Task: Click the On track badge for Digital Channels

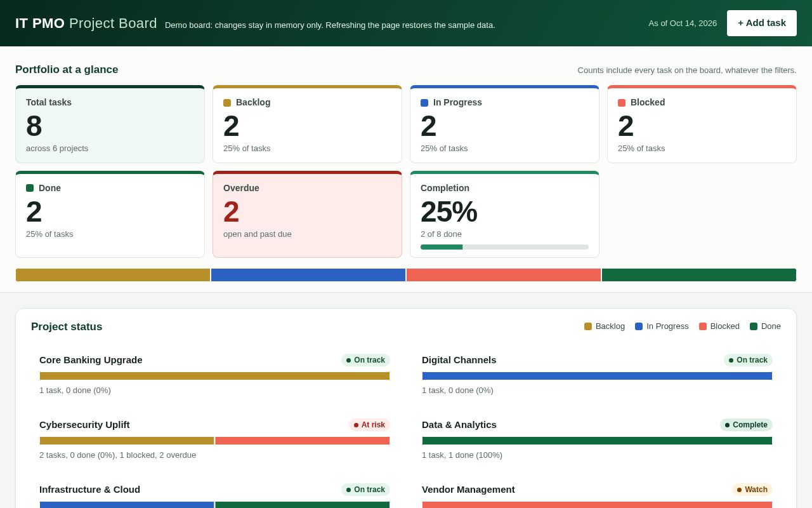Action: point(748,360)
